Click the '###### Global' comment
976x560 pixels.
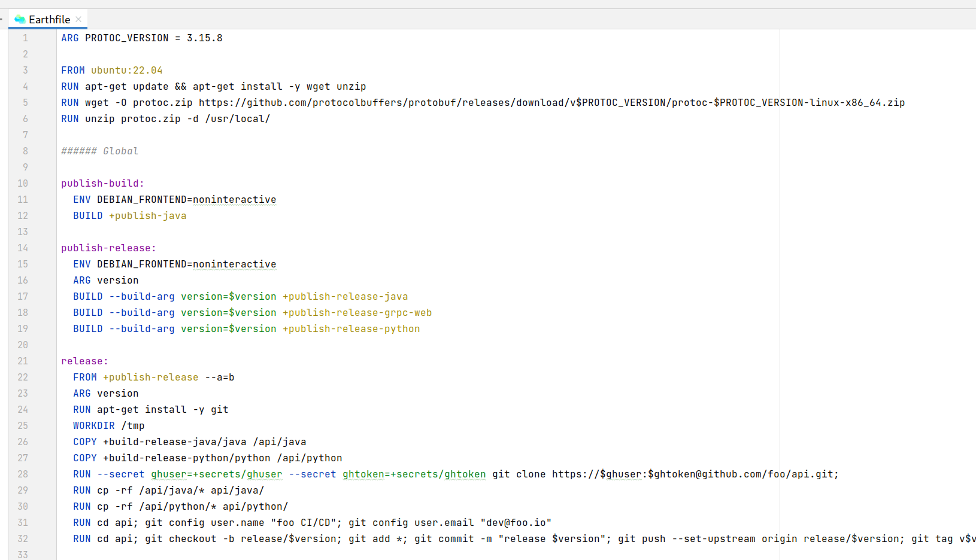(100, 151)
